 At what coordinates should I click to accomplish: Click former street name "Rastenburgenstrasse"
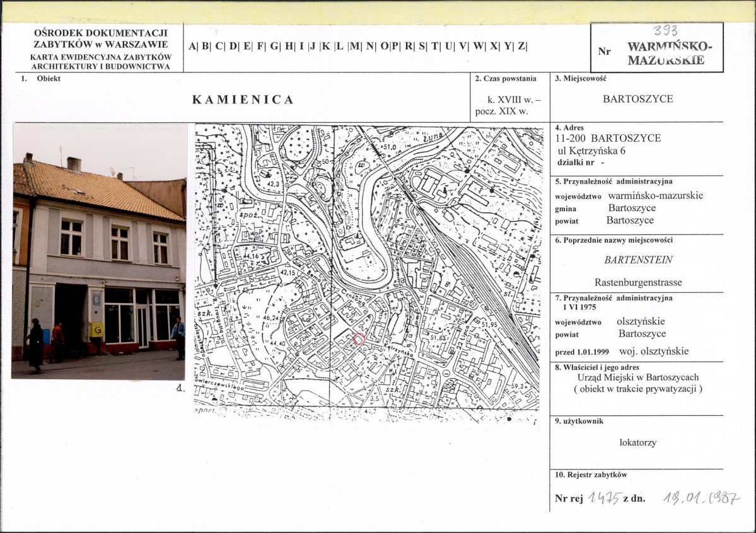[638, 282]
